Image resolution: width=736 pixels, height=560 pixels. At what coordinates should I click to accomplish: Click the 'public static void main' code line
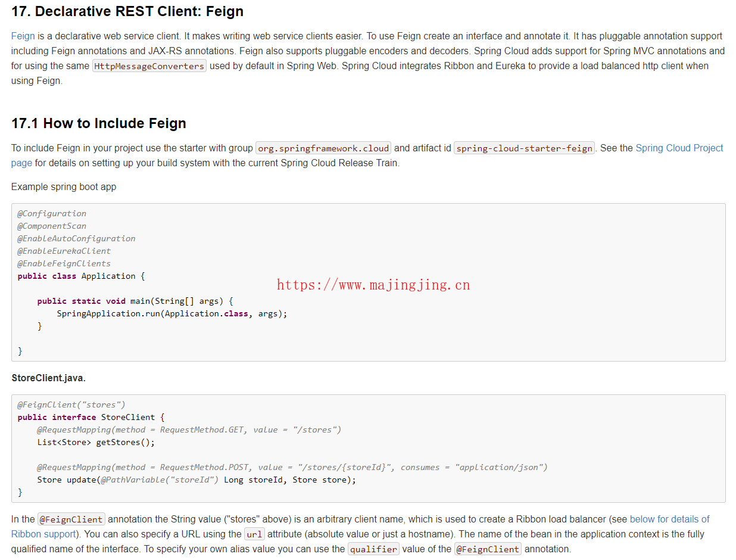(x=135, y=301)
